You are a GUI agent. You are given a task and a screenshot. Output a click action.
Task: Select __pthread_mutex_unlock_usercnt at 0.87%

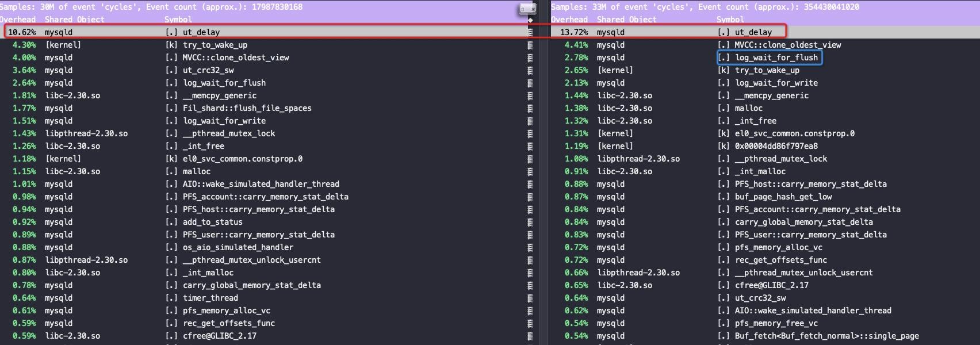pyautogui.click(x=252, y=260)
